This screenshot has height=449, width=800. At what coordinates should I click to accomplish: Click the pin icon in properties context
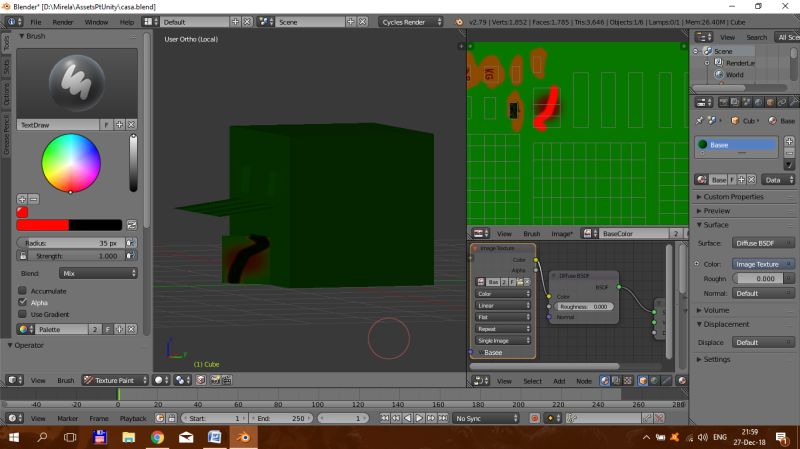699,120
